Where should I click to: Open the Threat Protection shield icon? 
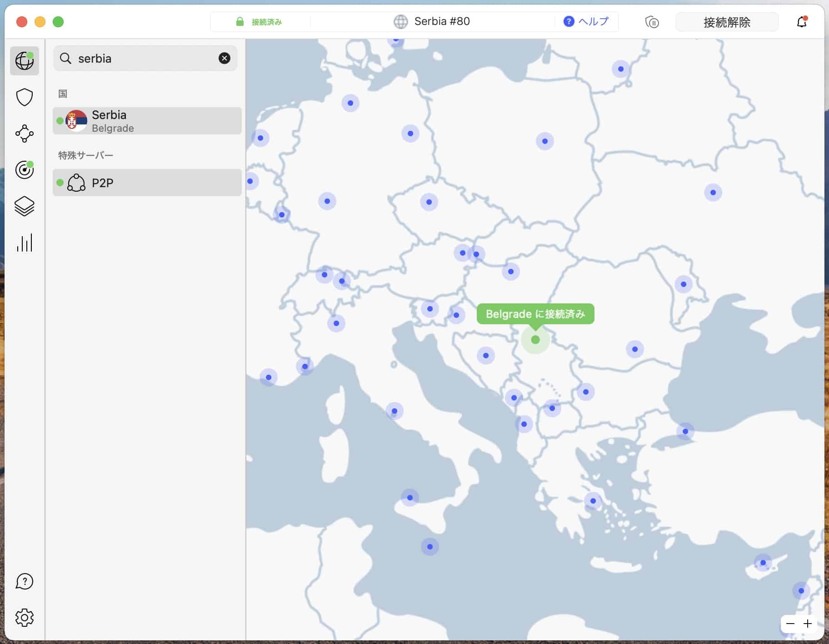(x=25, y=97)
